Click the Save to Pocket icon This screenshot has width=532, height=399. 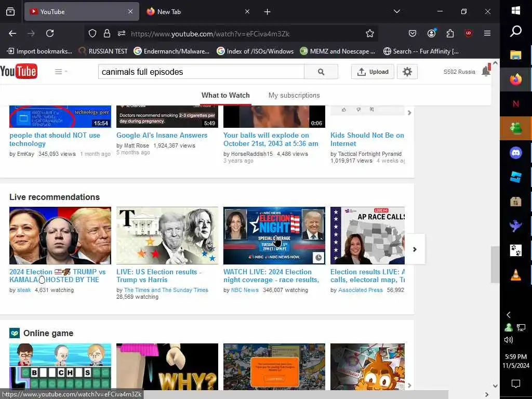413,33
